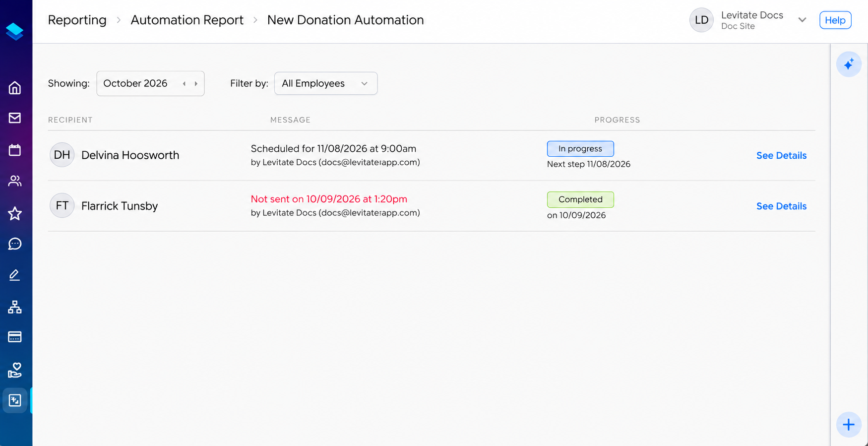The height and width of the screenshot is (446, 868).
Task: Click the 'Levitate Docs' account name
Action: [752, 15]
